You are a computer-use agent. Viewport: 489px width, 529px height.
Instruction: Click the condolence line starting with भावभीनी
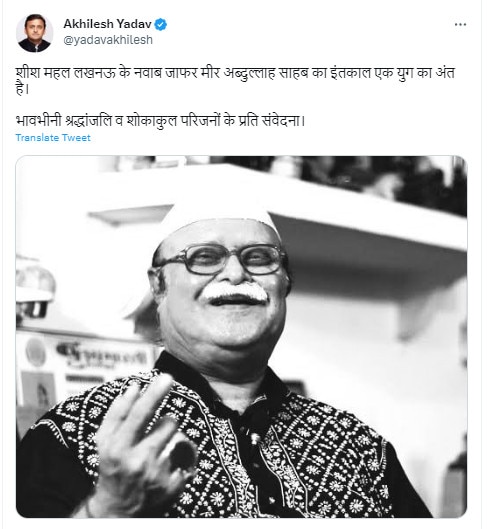(160, 121)
